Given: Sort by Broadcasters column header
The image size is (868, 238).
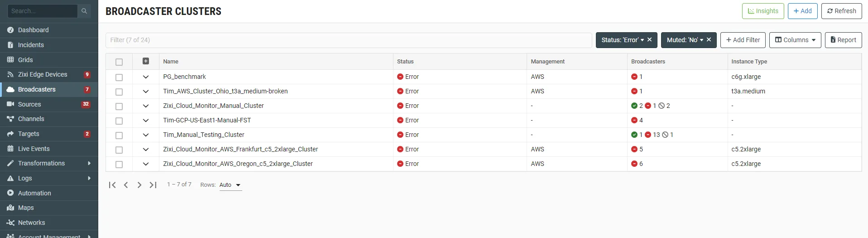Looking at the screenshot, I should [x=648, y=62].
